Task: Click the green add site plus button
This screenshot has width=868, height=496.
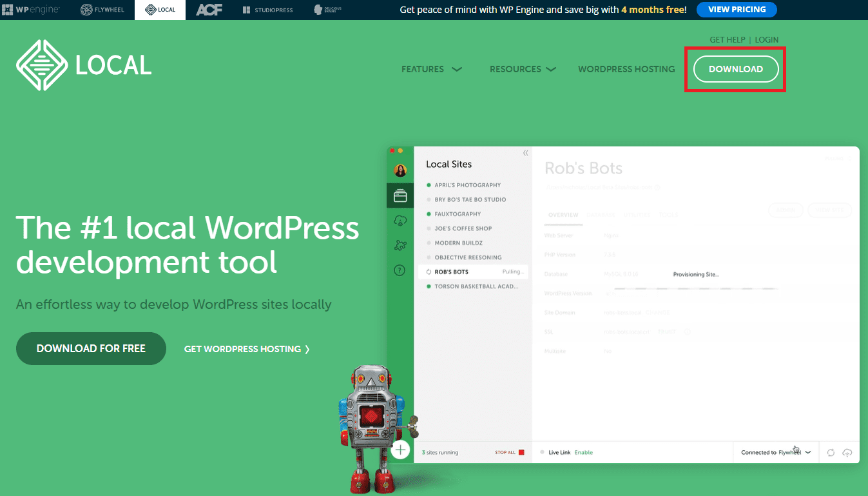Action: tap(401, 450)
